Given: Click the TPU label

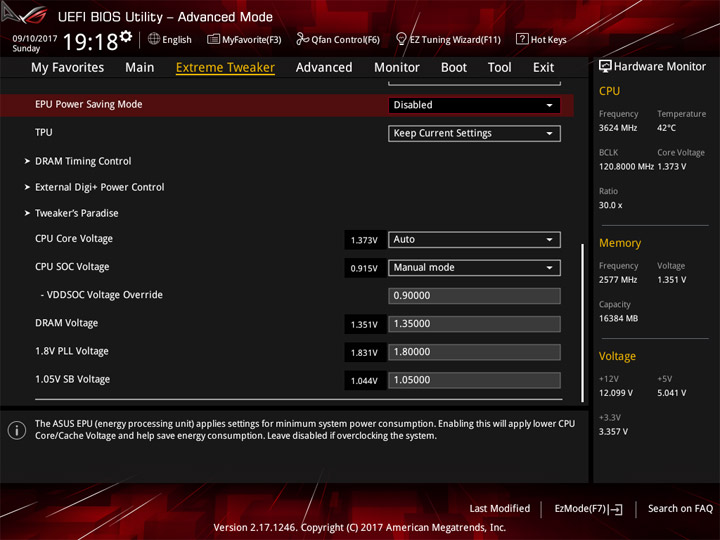Looking at the screenshot, I should click(44, 132).
